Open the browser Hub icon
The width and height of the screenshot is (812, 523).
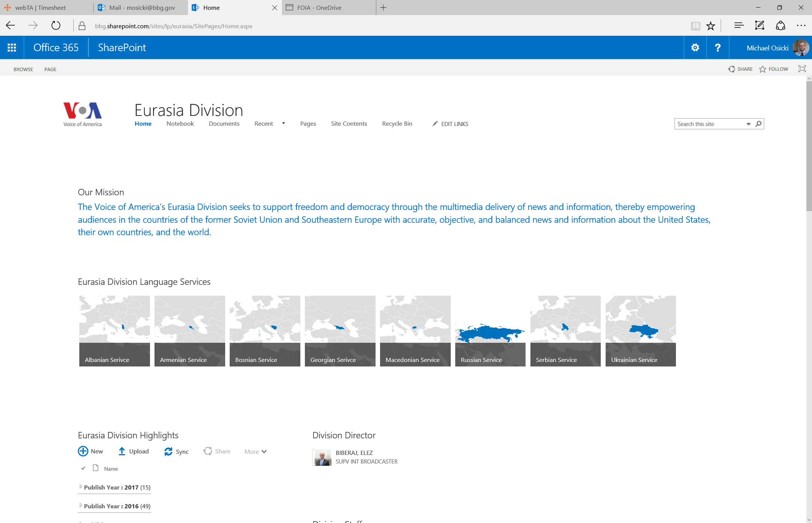tap(739, 26)
